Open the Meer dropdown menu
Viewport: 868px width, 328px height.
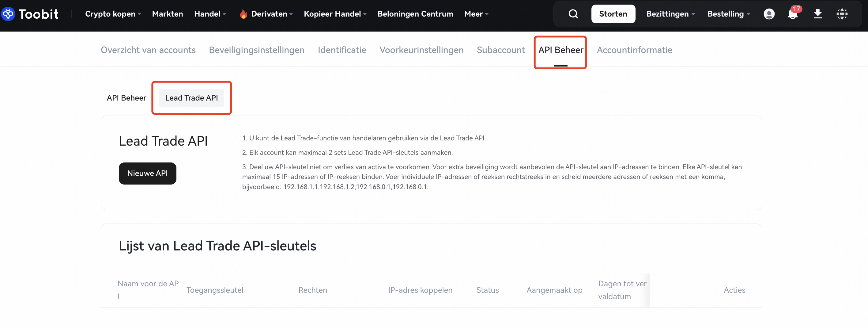(x=476, y=14)
